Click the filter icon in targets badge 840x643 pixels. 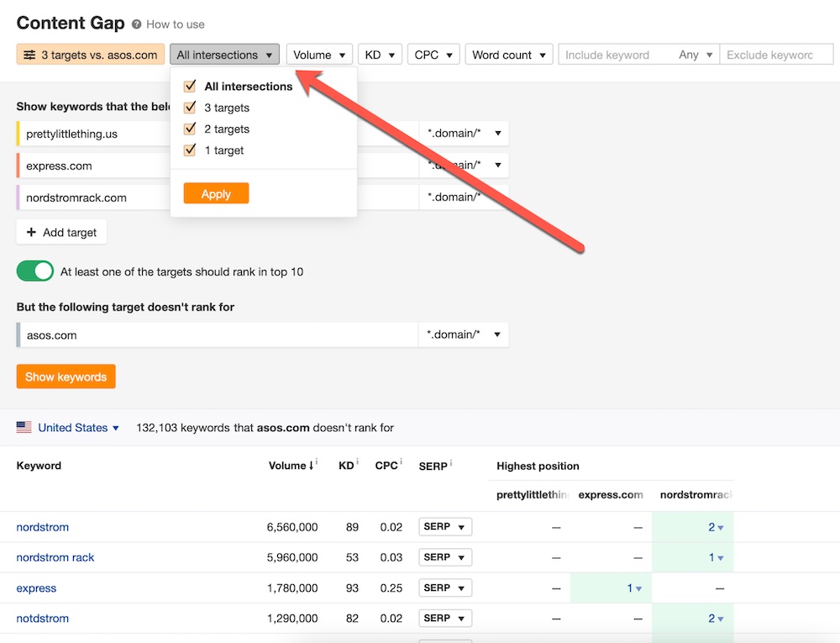[29, 55]
